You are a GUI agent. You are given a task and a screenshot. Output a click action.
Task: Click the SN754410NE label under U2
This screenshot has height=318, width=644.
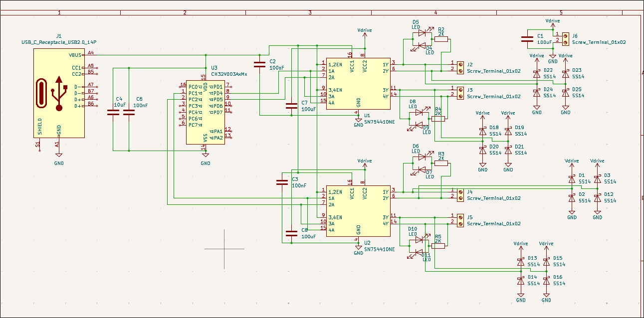click(x=380, y=249)
